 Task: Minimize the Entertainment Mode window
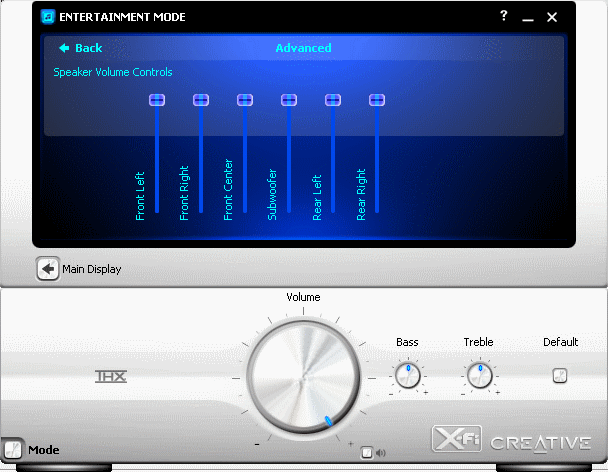(x=528, y=18)
